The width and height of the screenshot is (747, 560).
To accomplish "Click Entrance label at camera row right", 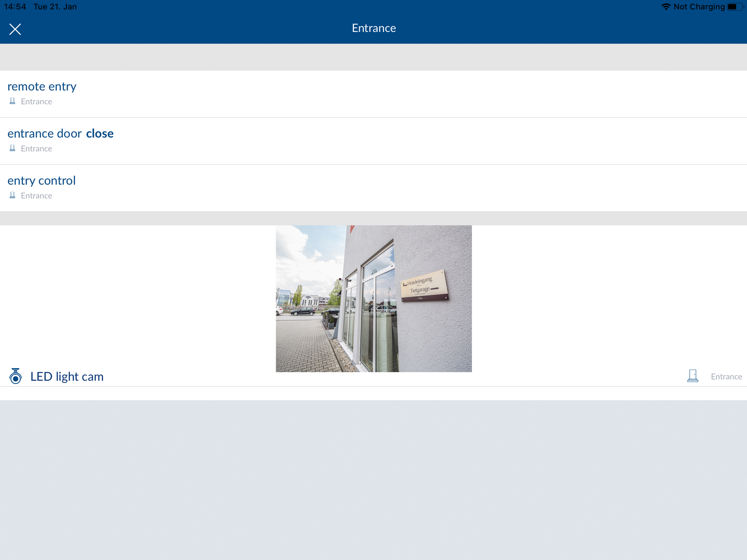I will click(x=726, y=377).
